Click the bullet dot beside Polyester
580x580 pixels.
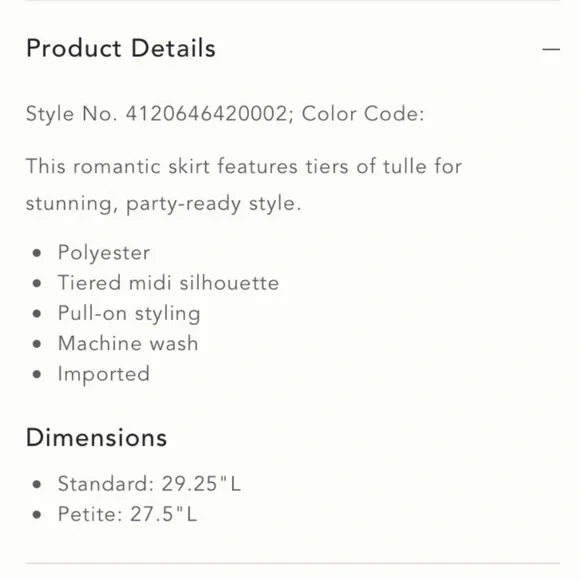point(37,253)
